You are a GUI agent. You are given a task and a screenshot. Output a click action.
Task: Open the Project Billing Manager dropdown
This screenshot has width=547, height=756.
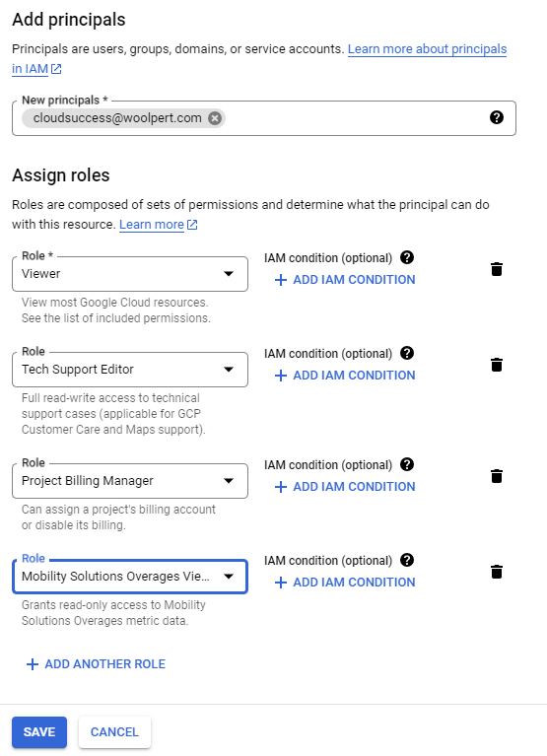pos(130,481)
